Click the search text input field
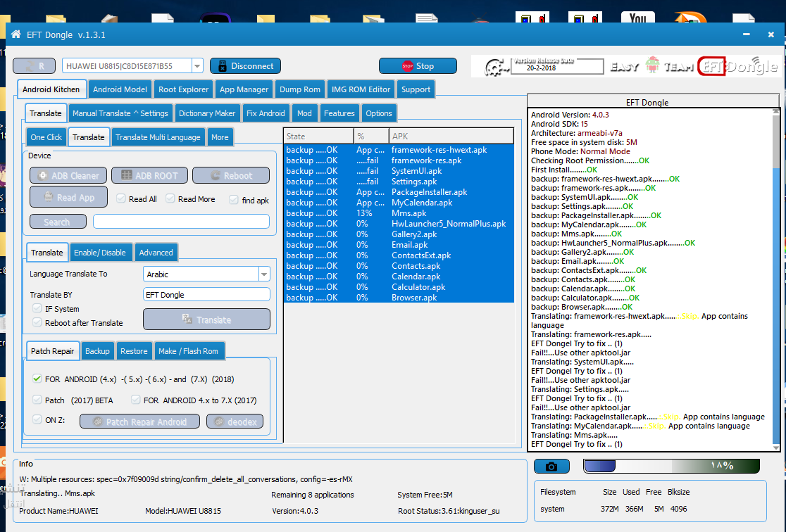This screenshot has height=532, width=786. [x=182, y=222]
